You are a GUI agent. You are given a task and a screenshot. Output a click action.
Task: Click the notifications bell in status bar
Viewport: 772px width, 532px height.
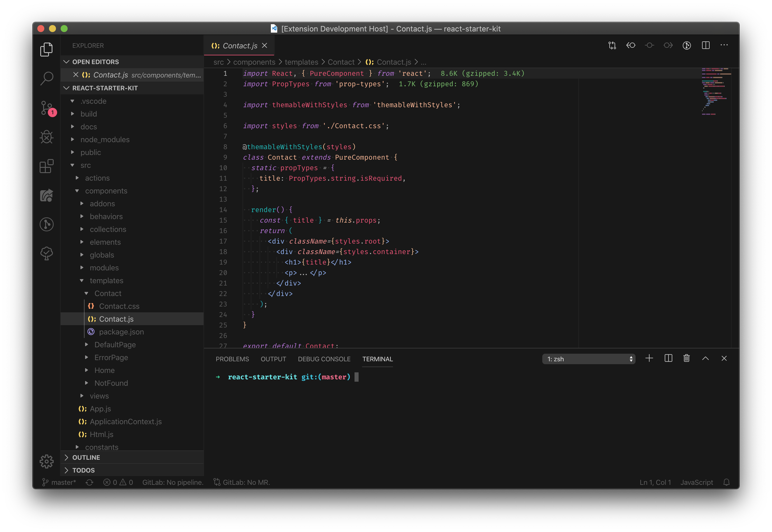(x=726, y=482)
